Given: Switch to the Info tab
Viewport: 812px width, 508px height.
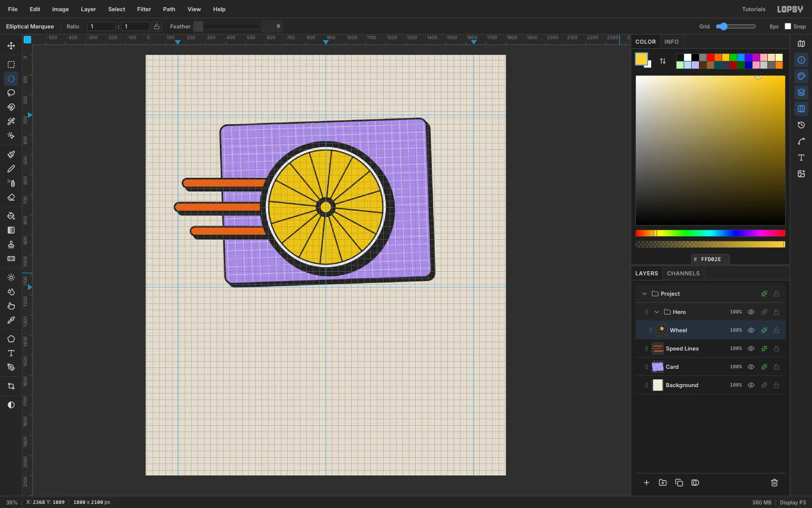Looking at the screenshot, I should [x=671, y=42].
